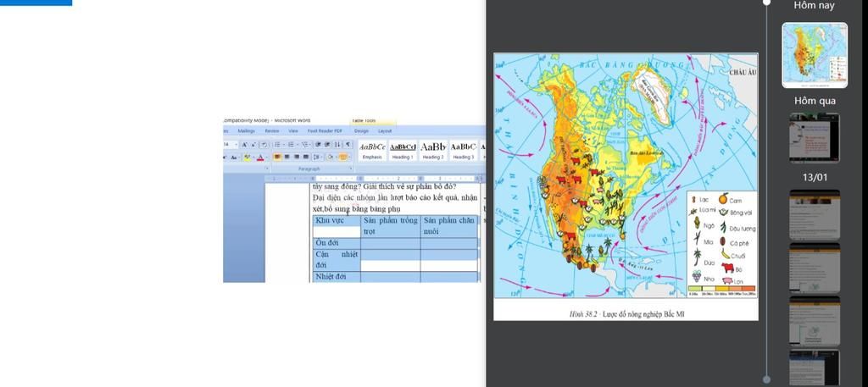Click the Increase Indent icon
This screenshot has height=387, width=868.
tap(327, 145)
